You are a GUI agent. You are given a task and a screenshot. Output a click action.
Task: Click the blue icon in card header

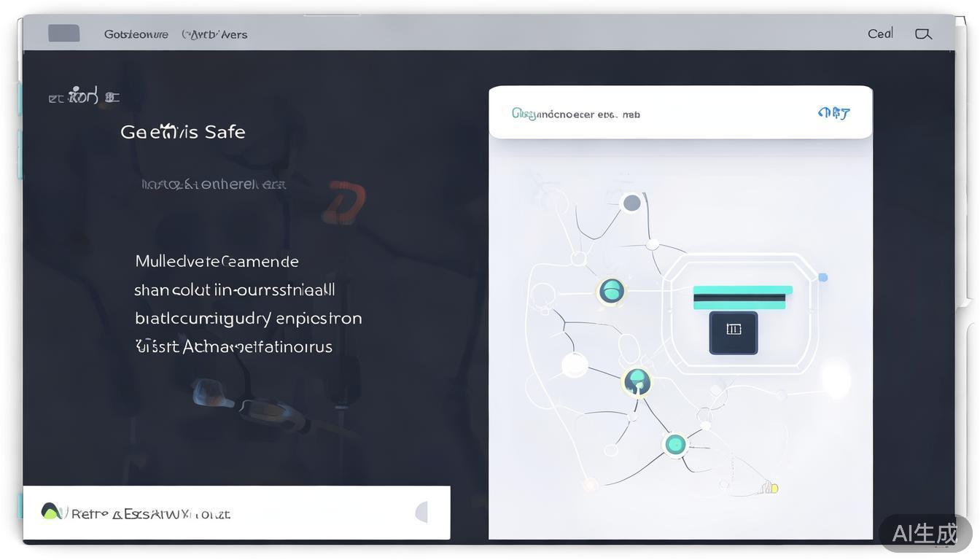pos(833,113)
